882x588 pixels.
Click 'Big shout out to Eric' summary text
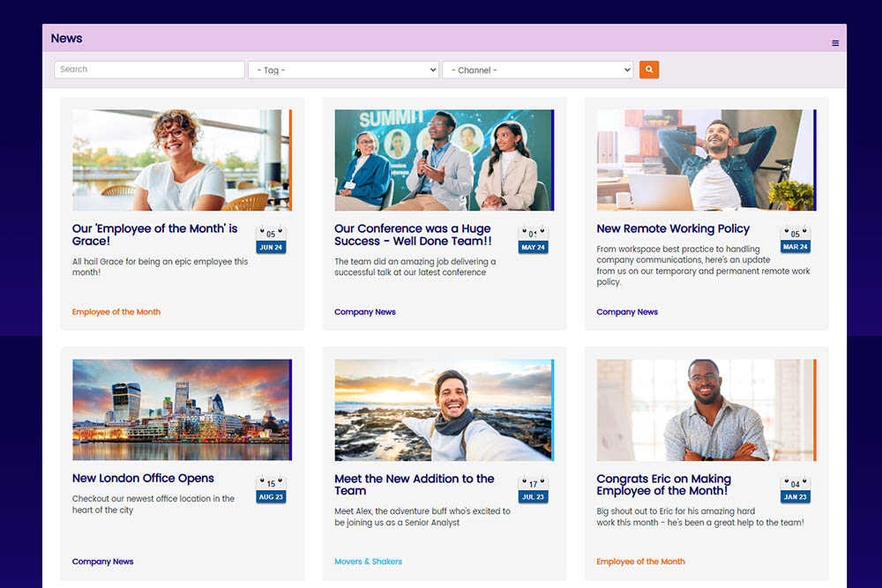click(x=700, y=517)
